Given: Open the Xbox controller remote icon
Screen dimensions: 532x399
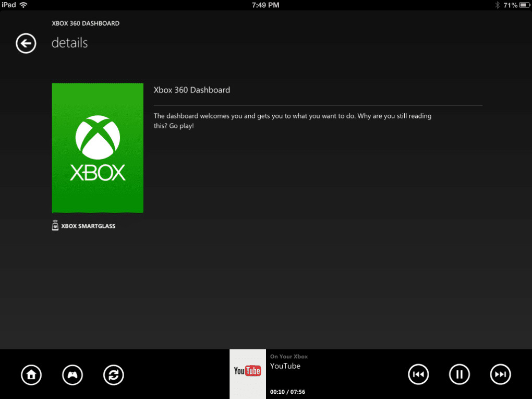Looking at the screenshot, I should coord(72,375).
